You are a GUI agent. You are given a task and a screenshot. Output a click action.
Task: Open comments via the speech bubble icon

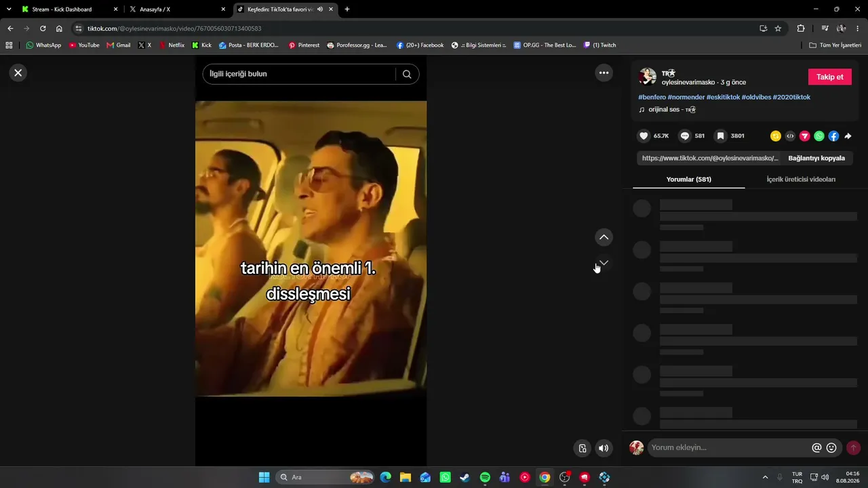685,136
